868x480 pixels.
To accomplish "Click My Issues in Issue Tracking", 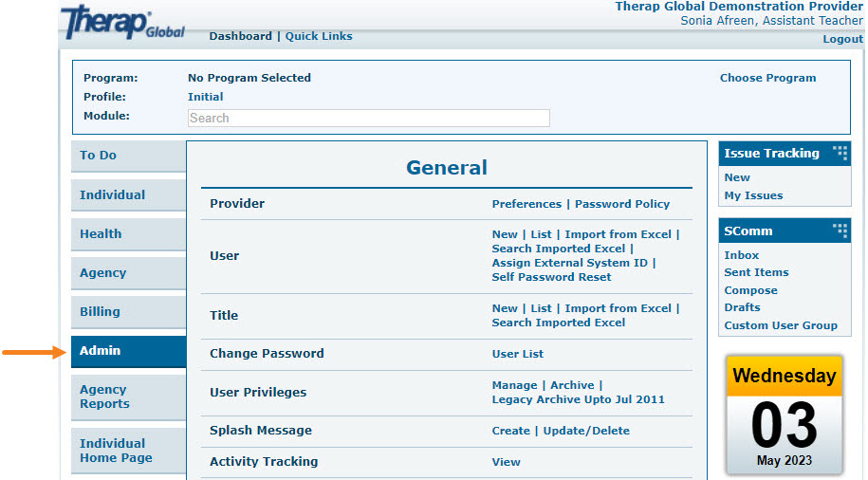I will [x=753, y=195].
